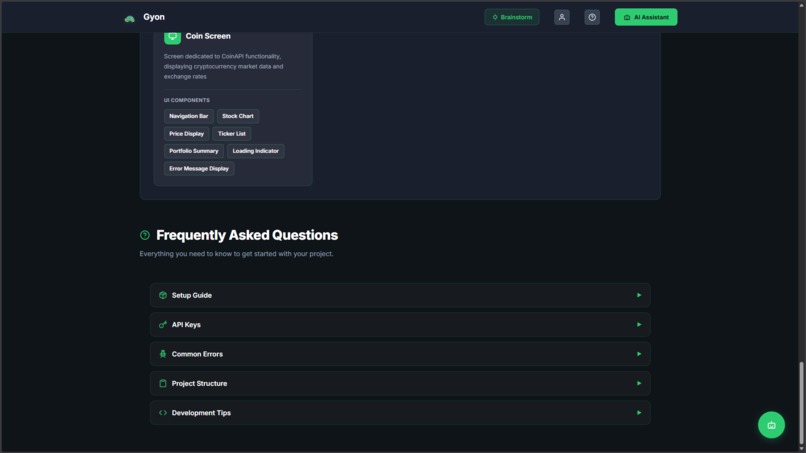Select the Price Display component tag
Viewport: 806px width, 453px height.
click(x=187, y=134)
